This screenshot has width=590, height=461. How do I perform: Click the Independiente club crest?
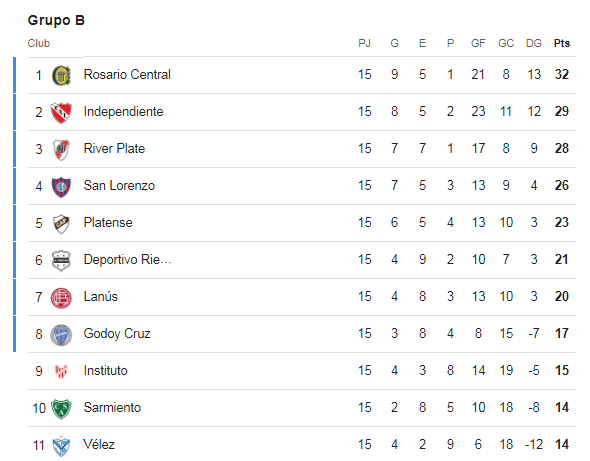tap(61, 112)
